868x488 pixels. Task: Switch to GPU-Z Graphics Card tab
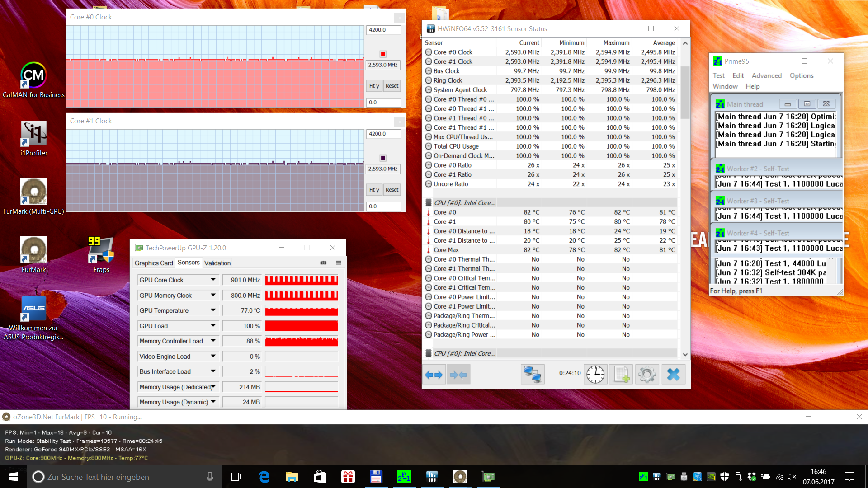pyautogui.click(x=154, y=263)
